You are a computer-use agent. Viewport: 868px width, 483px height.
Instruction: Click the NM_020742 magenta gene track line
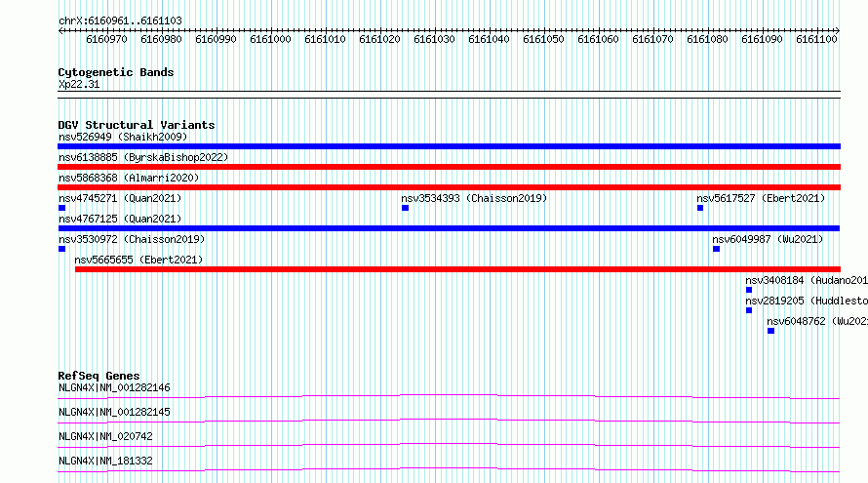coord(449,445)
